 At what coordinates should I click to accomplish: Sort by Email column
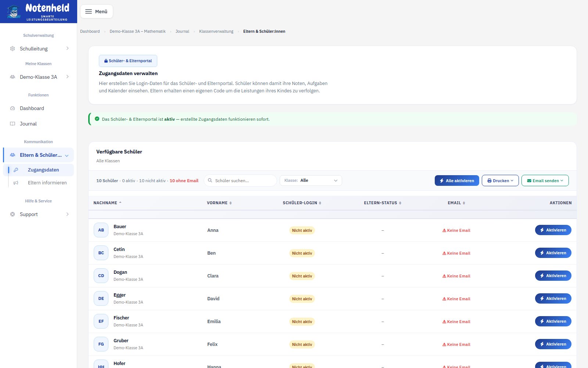pyautogui.click(x=456, y=203)
